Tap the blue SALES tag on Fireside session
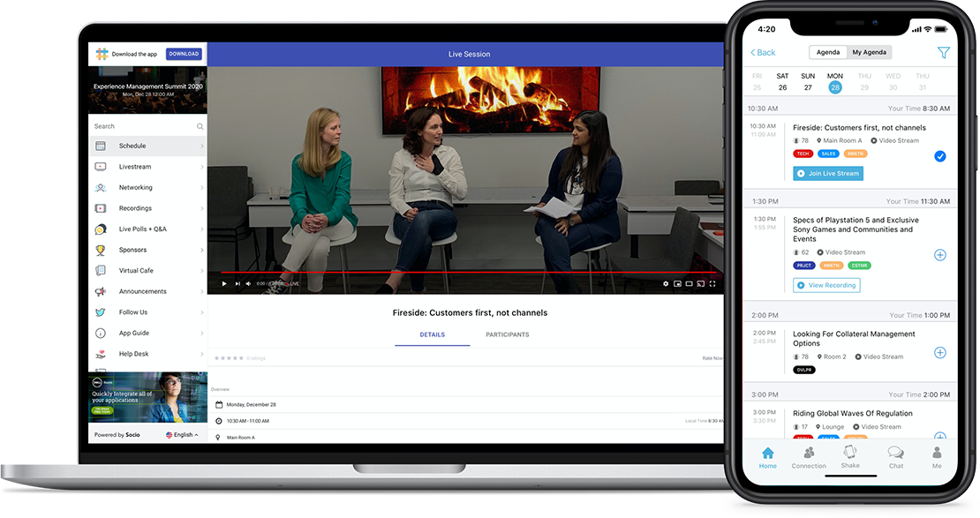980x518 pixels. pos(829,154)
